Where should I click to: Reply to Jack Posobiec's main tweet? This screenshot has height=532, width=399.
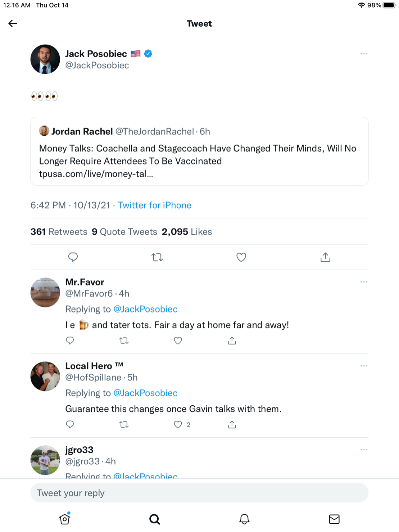[x=73, y=257]
